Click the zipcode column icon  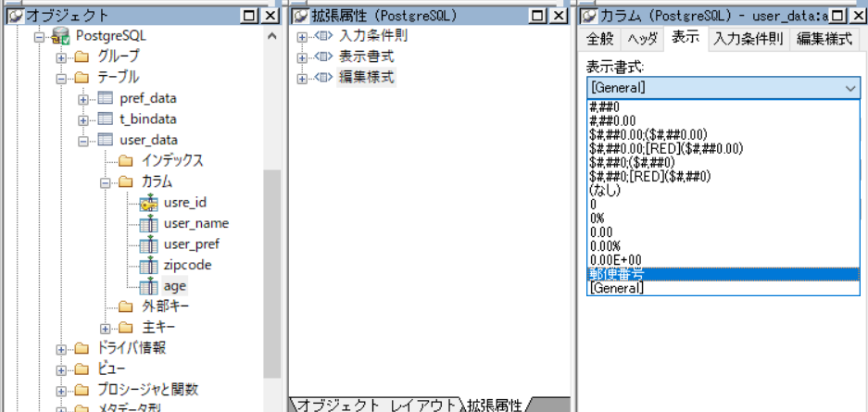click(x=148, y=266)
